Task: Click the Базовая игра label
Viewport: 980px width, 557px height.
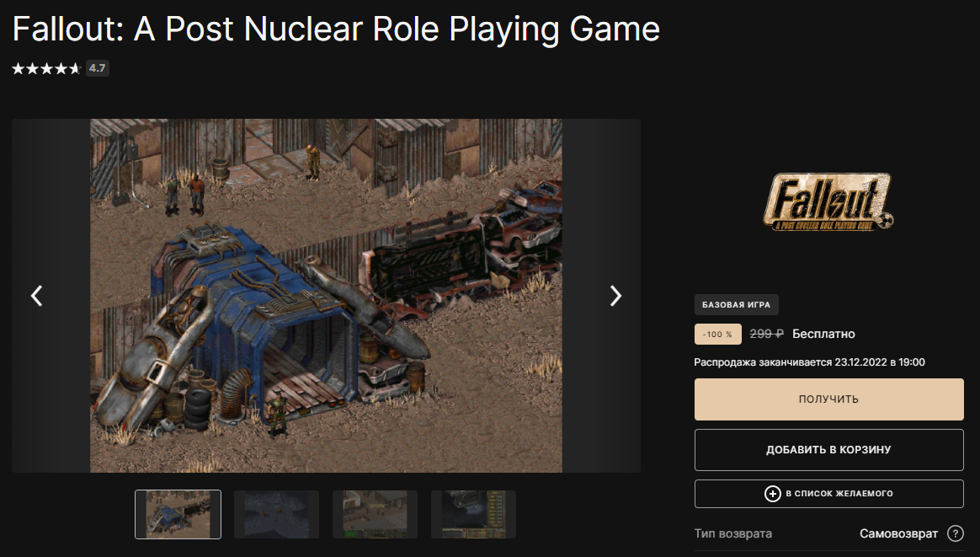Action: point(736,304)
